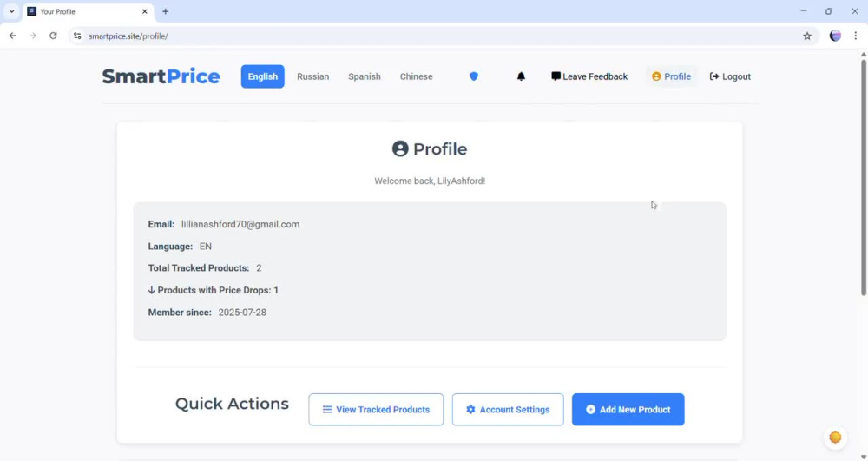Toggle theme with the sun icon
The height and width of the screenshot is (461, 868).
coord(835,438)
